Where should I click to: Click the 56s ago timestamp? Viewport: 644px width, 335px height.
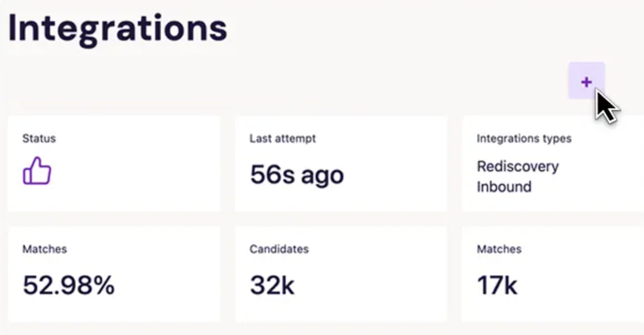[x=297, y=174]
